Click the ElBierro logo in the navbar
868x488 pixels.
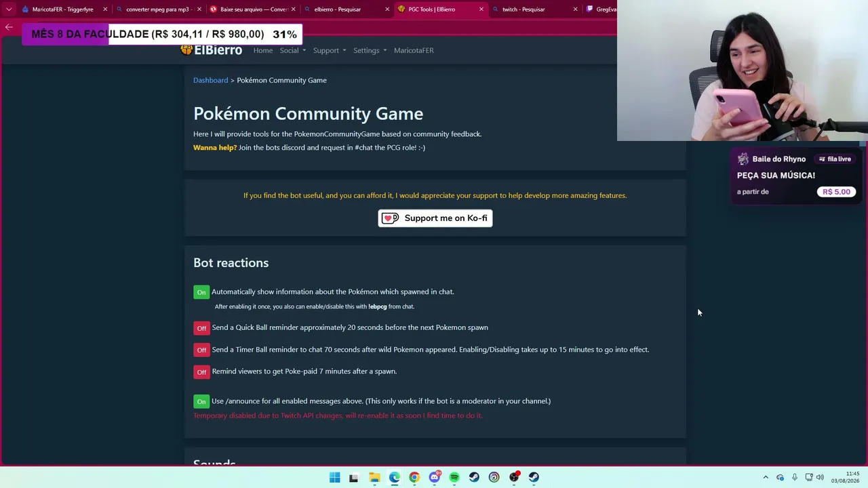pyautogui.click(x=212, y=50)
